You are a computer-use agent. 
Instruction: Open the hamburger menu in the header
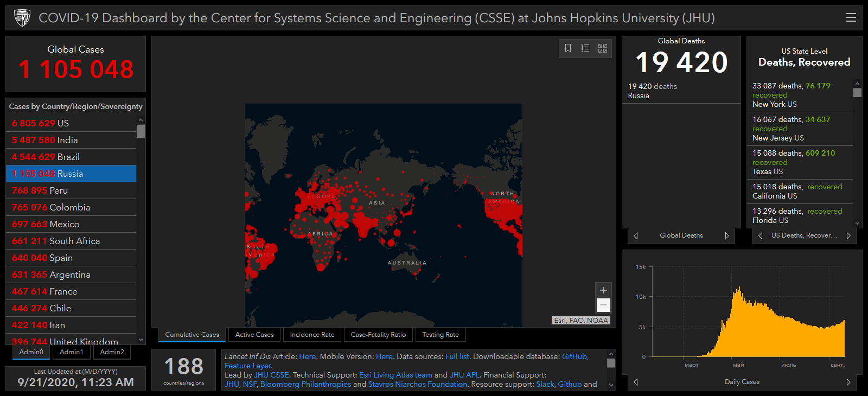pos(851,18)
